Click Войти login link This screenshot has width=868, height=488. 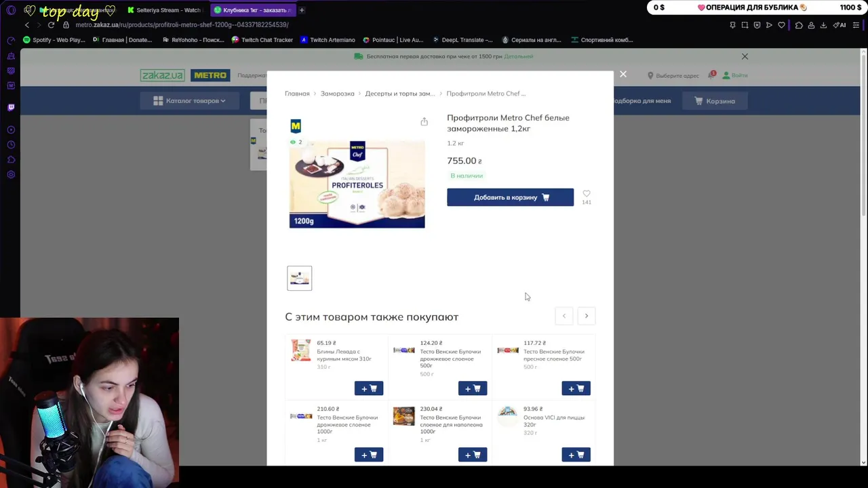[x=735, y=75]
